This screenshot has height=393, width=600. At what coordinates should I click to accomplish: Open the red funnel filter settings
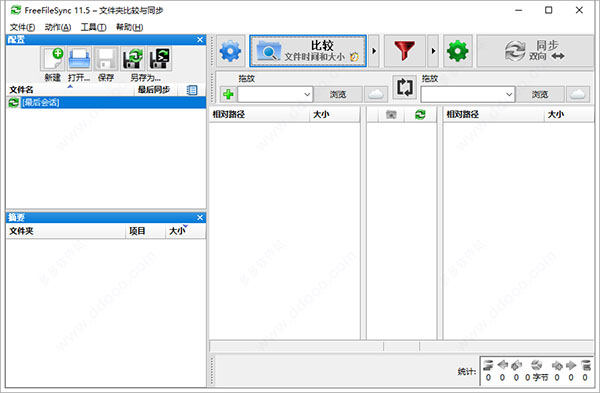pos(404,51)
